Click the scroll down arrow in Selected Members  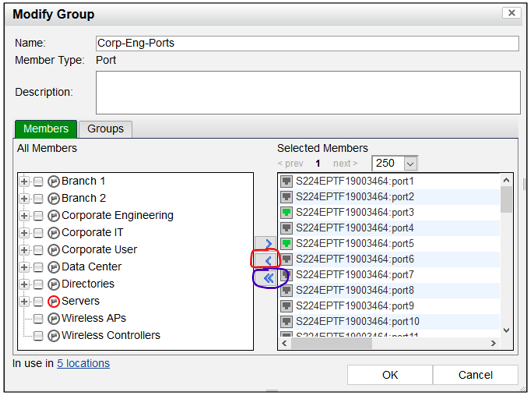pyautogui.click(x=506, y=330)
